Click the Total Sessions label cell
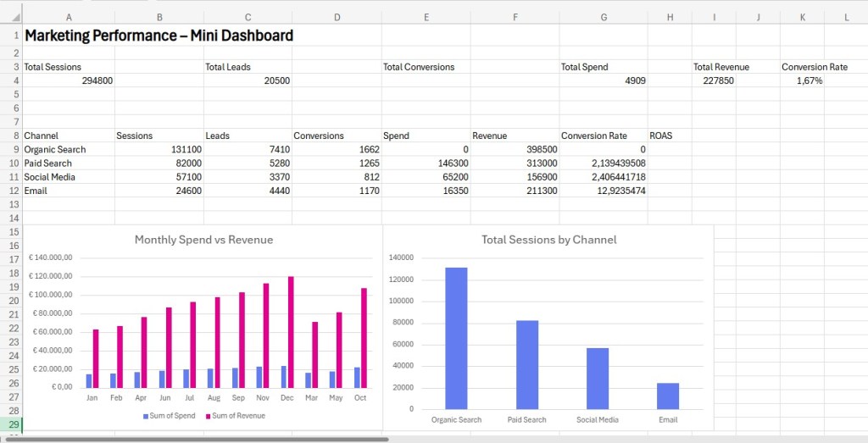The height and width of the screenshot is (443, 868). pyautogui.click(x=69, y=67)
